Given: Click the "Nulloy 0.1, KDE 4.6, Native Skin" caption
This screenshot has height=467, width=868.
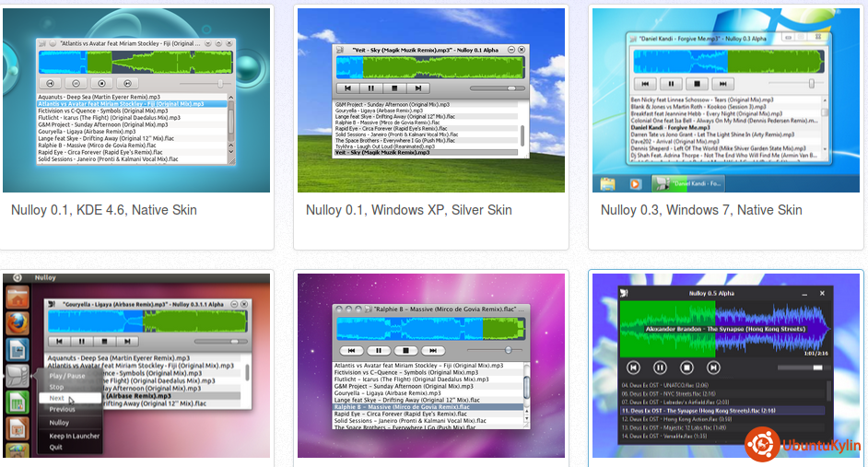Looking at the screenshot, I should (104, 210).
